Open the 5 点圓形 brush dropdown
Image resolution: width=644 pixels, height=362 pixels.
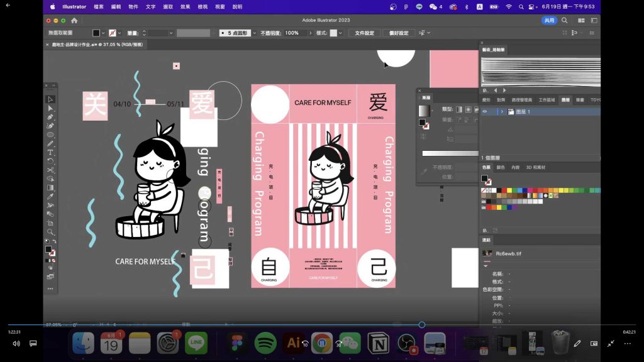click(x=254, y=33)
